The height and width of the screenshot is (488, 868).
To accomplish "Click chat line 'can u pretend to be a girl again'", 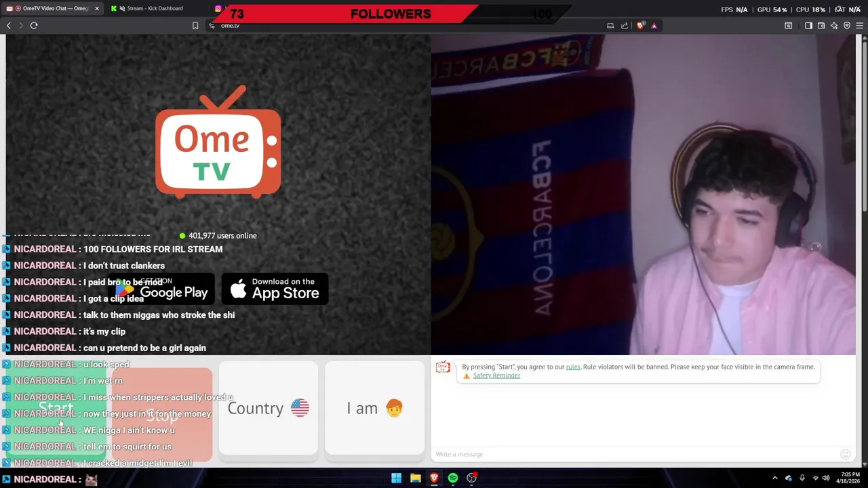I will [x=144, y=348].
